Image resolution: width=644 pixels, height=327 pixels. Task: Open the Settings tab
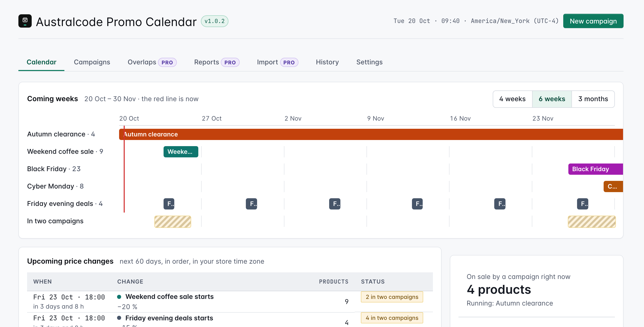pyautogui.click(x=370, y=62)
